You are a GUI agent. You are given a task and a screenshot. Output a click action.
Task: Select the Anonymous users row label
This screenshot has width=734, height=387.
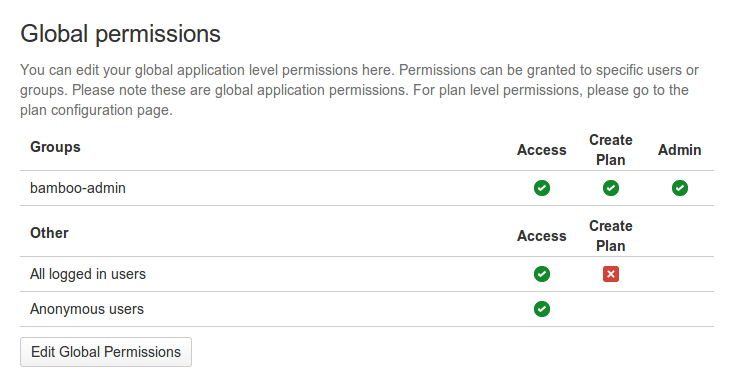87,309
